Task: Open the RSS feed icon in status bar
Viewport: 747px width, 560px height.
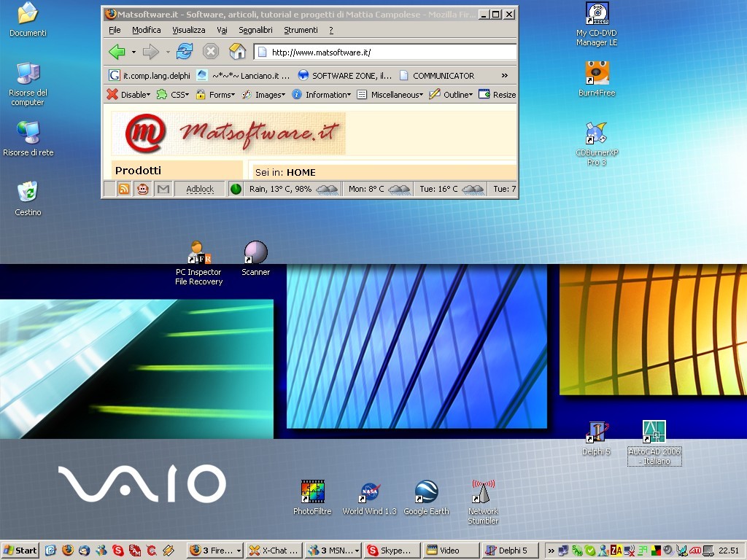Action: pyautogui.click(x=124, y=189)
